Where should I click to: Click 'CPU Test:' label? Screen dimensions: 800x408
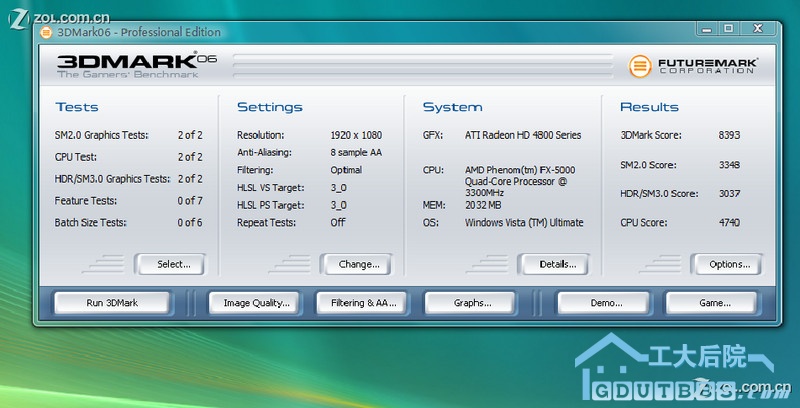tap(76, 157)
